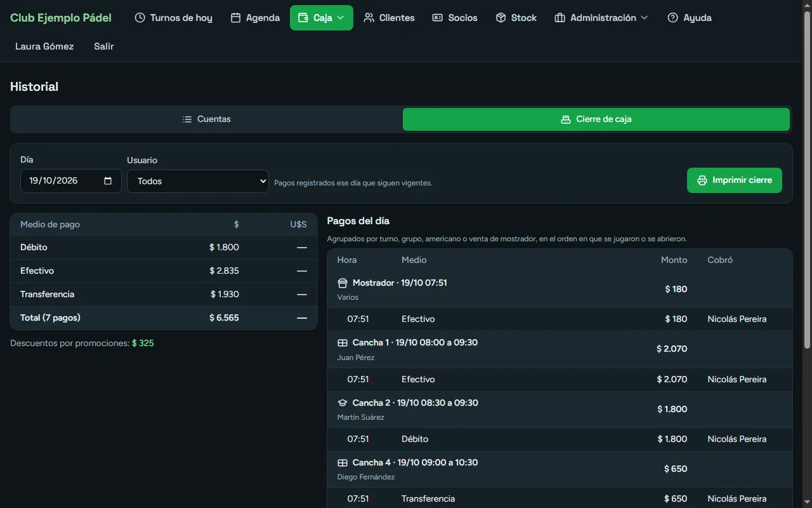Expand the Administración dropdown chevron

pos(645,18)
